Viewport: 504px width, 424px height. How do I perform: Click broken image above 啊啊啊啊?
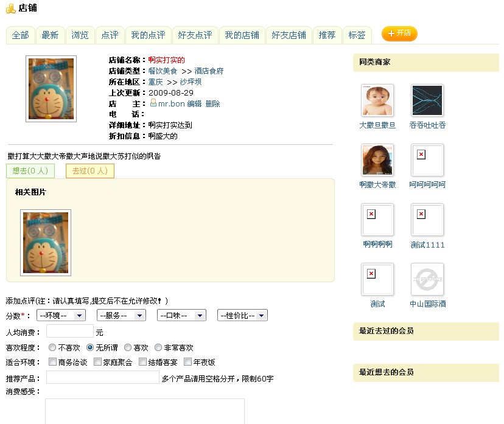377,220
